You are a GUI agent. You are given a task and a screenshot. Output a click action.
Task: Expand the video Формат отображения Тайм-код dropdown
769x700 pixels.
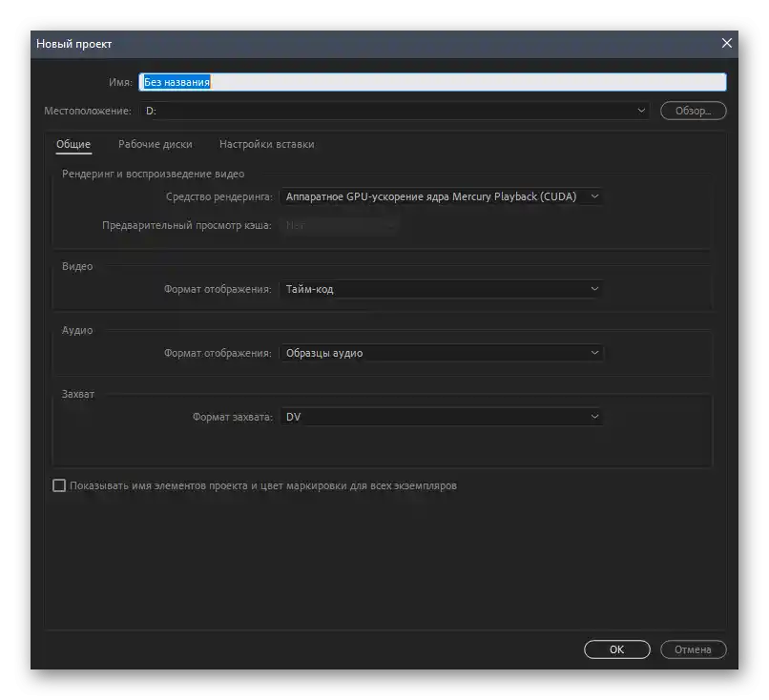point(442,289)
